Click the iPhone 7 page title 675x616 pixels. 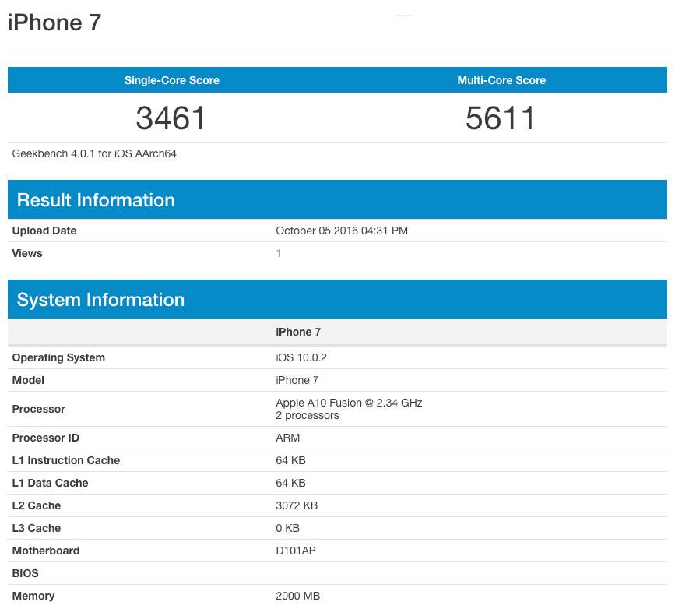(54, 23)
